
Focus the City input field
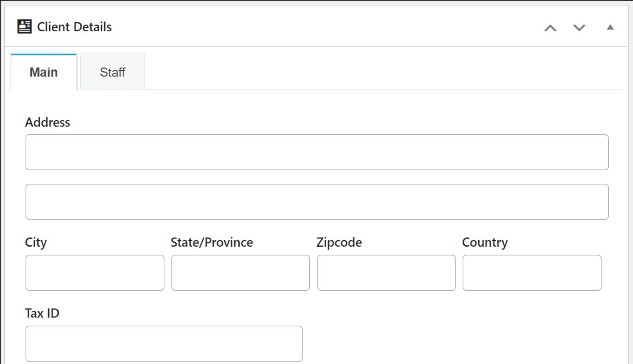[95, 273]
